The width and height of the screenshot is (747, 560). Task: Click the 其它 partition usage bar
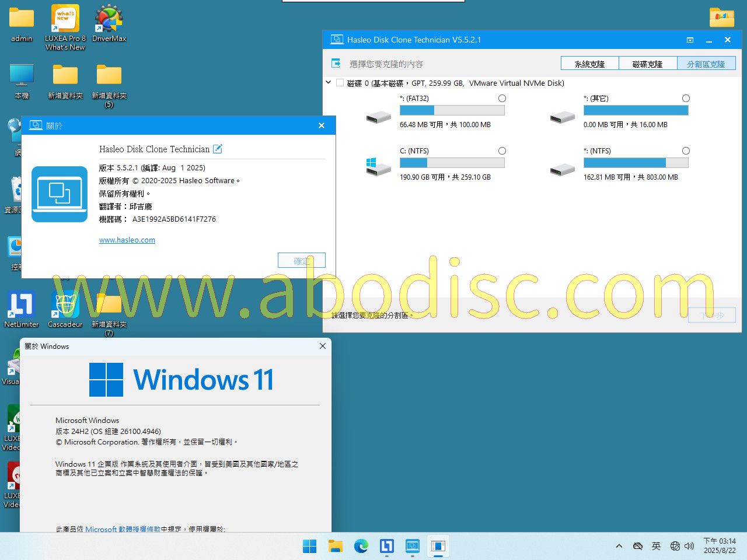pos(636,110)
